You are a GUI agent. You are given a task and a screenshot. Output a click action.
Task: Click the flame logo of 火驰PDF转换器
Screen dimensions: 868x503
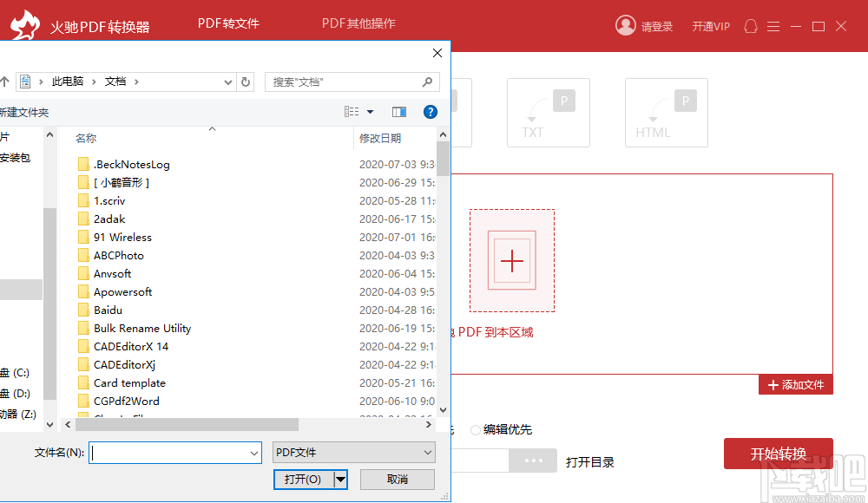tap(25, 23)
